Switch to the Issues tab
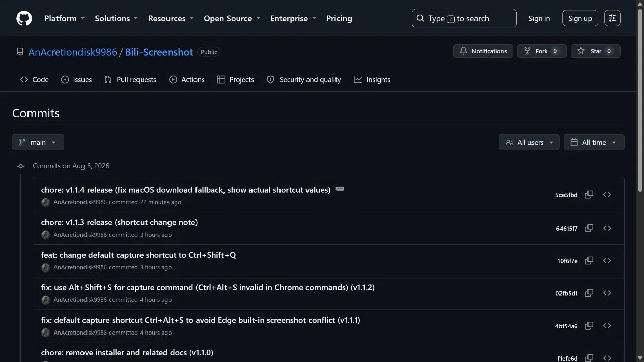 click(76, 80)
